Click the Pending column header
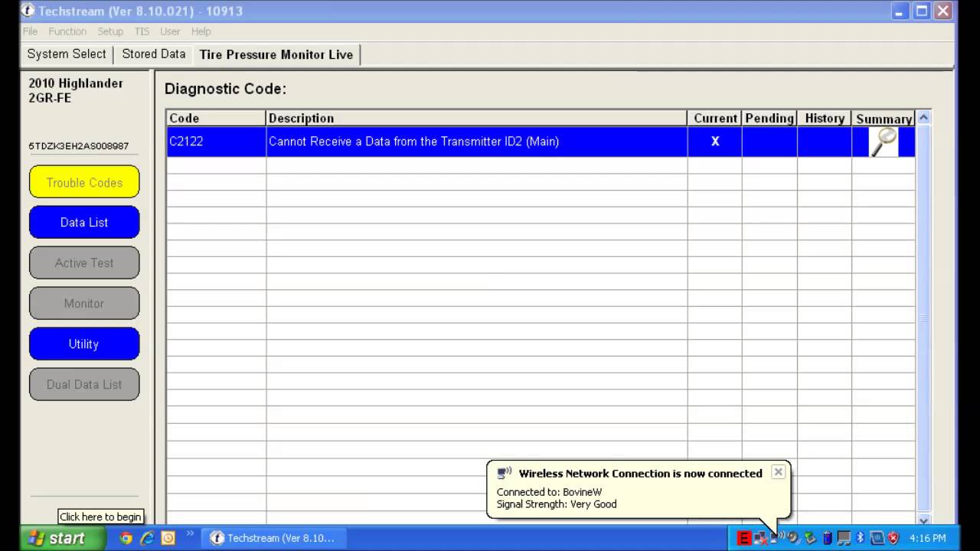The image size is (980, 551). (769, 118)
